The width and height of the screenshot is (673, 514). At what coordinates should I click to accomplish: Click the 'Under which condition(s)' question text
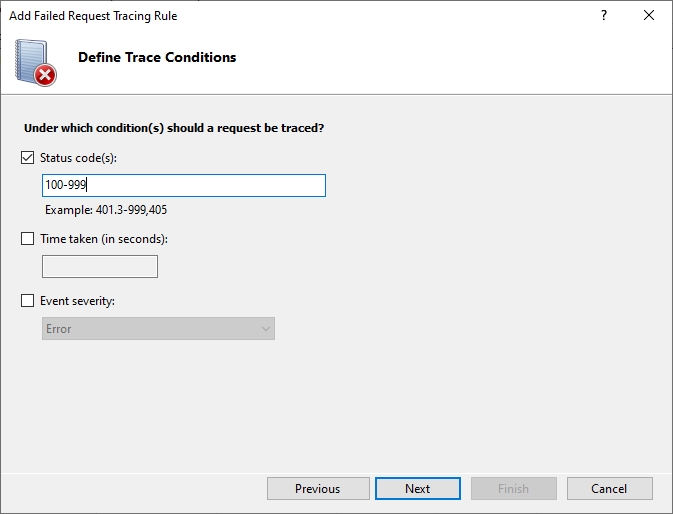(x=174, y=128)
